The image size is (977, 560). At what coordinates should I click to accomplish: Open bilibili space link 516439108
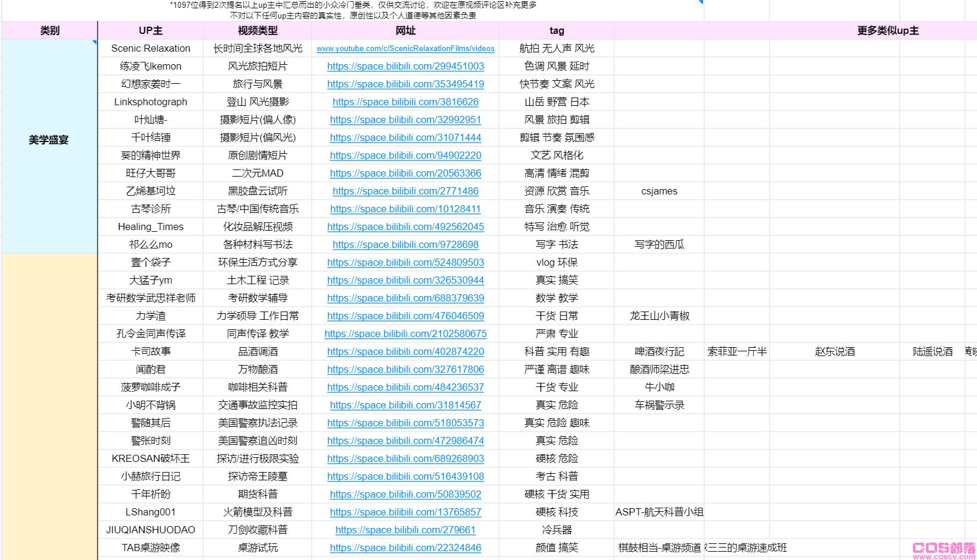(x=406, y=477)
